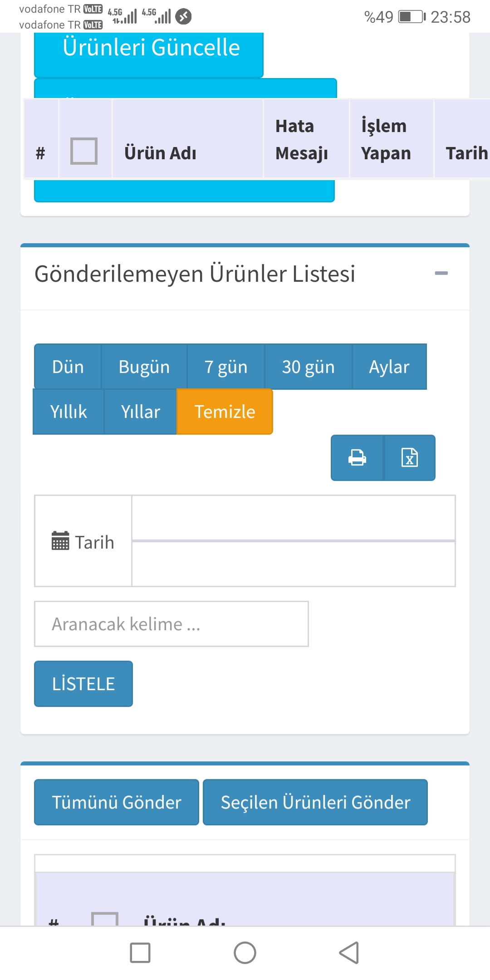Tap the Android home circle icon

pyautogui.click(x=245, y=952)
